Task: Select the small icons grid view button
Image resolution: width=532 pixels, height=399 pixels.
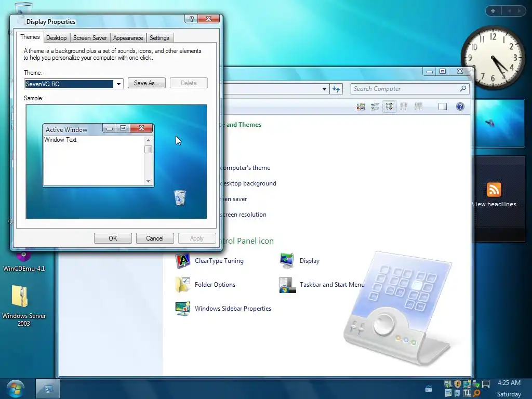Action: click(390, 107)
